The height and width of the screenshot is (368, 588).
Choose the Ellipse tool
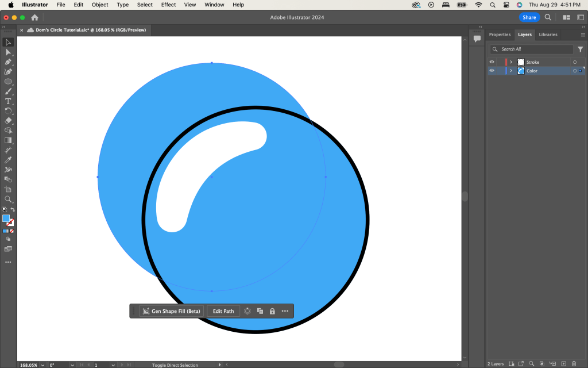point(8,82)
